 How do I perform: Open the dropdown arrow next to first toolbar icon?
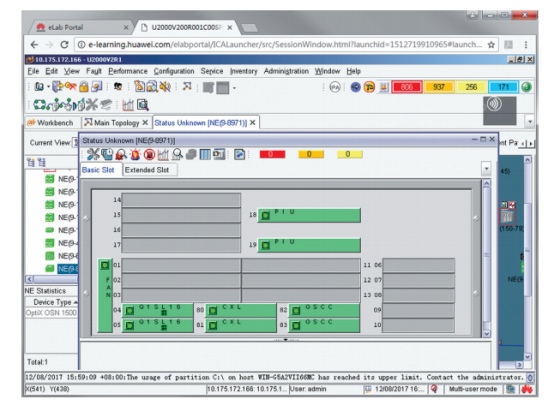click(48, 87)
